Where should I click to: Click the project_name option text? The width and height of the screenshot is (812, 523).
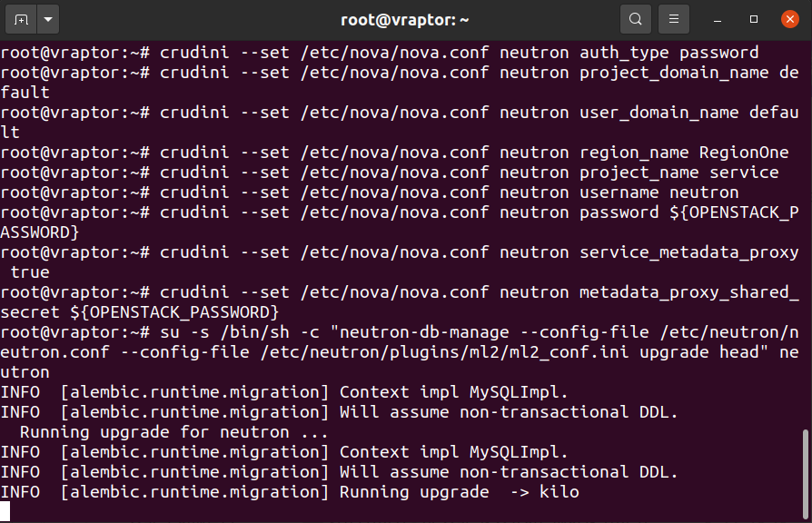click(x=639, y=173)
